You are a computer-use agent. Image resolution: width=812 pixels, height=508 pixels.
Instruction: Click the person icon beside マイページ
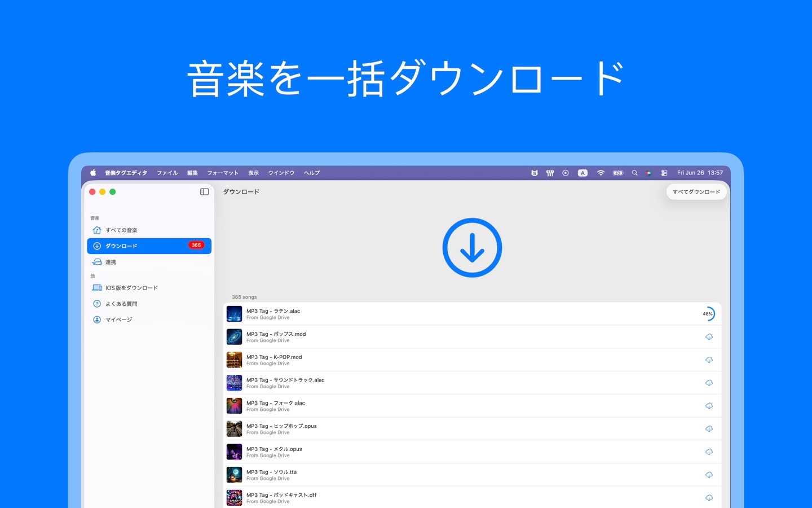(x=97, y=319)
